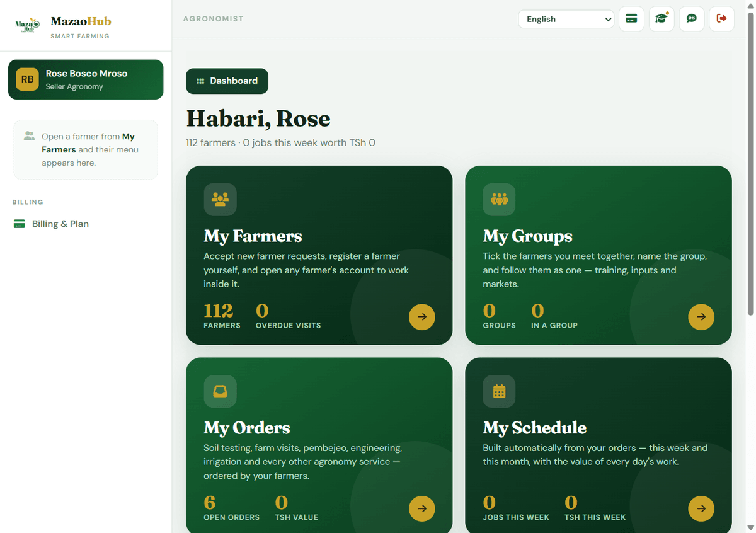This screenshot has height=533, width=756.
Task: Open My Schedule with its arrow button
Action: pyautogui.click(x=701, y=508)
